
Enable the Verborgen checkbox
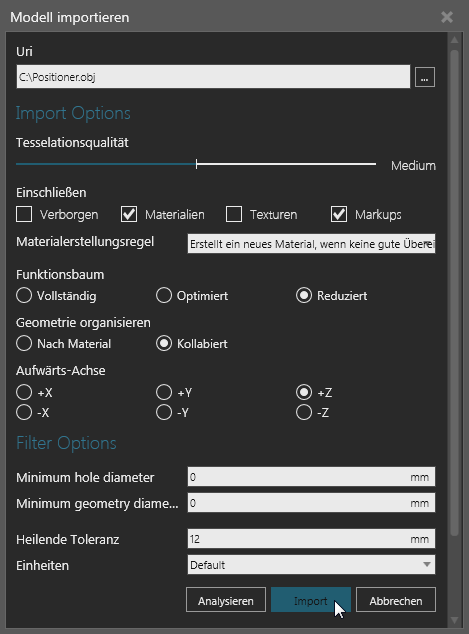pos(24,214)
